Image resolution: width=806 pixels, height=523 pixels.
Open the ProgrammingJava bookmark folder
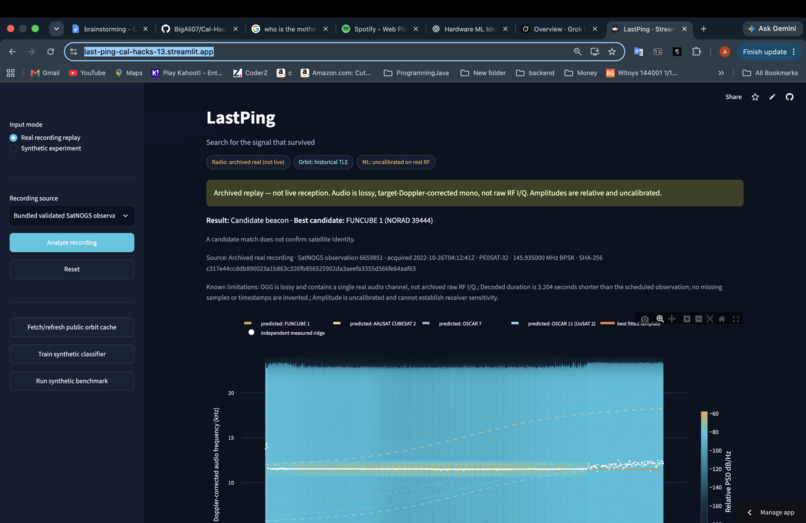(416, 73)
